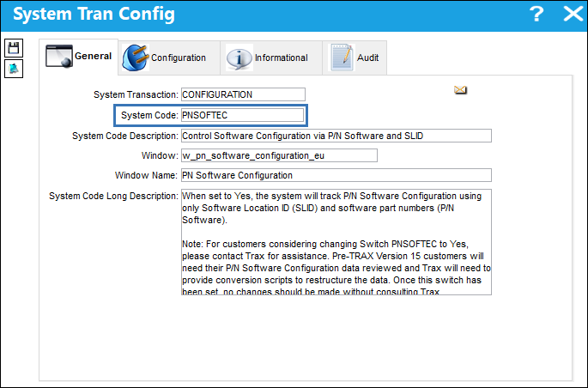Switch to the General tab
588x388 pixels.
click(79, 57)
